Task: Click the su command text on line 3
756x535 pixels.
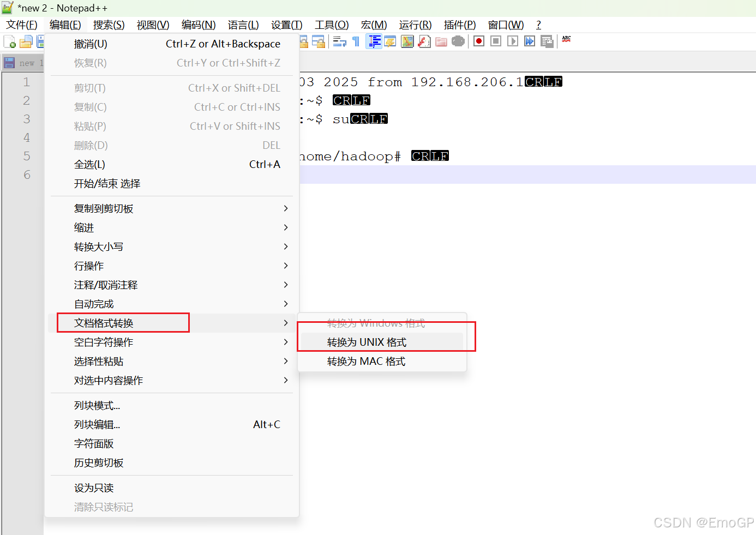Action: pos(341,119)
